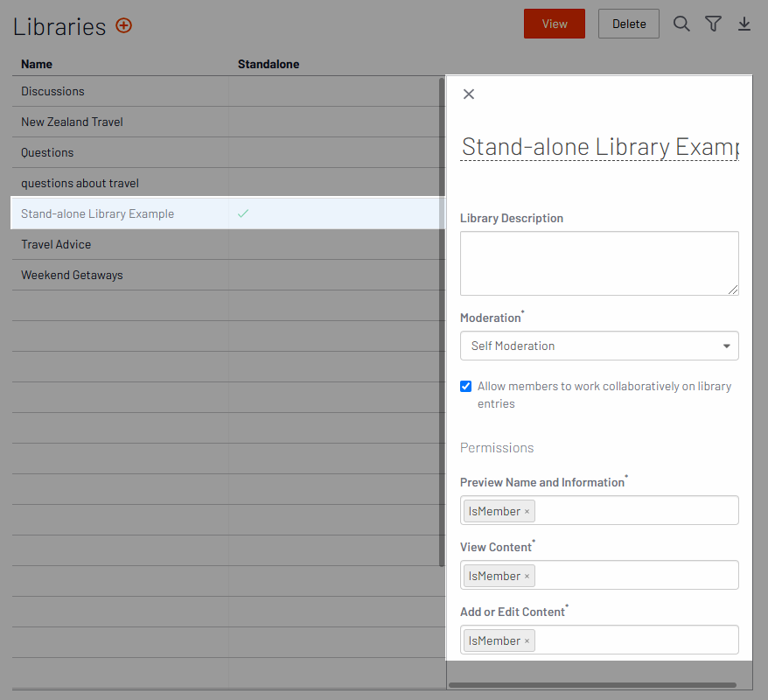Edit the Stand-alone Library Example title field
The height and width of the screenshot is (700, 768).
599,146
